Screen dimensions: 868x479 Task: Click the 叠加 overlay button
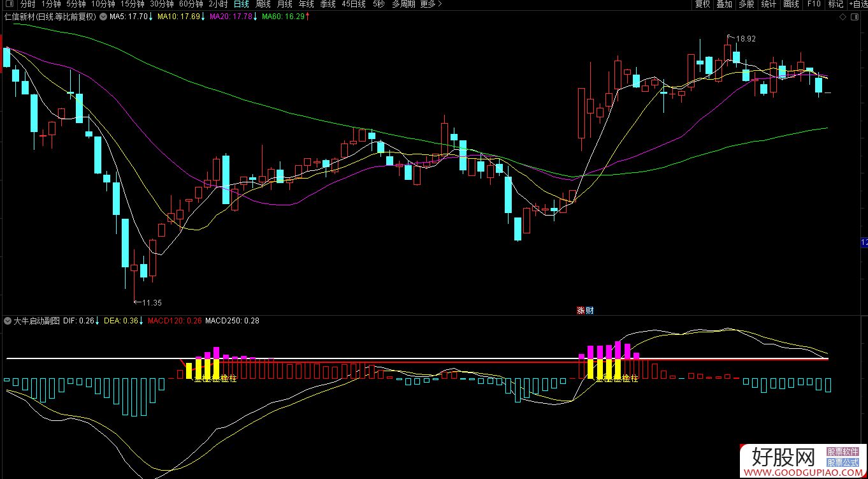coord(724,4)
